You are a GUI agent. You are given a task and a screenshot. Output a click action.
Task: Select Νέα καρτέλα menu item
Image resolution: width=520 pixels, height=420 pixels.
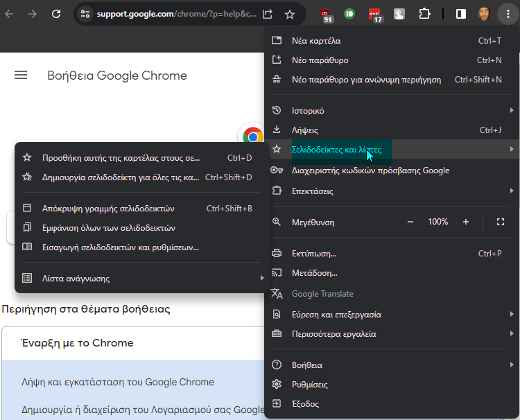point(392,41)
